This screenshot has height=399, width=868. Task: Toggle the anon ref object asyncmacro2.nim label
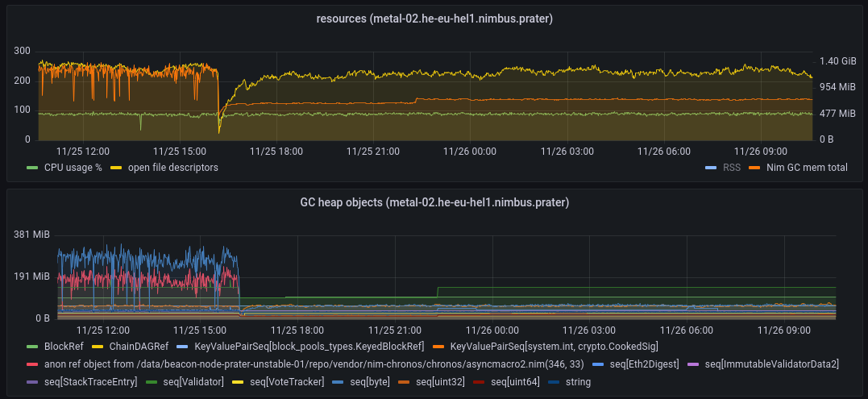[314, 364]
